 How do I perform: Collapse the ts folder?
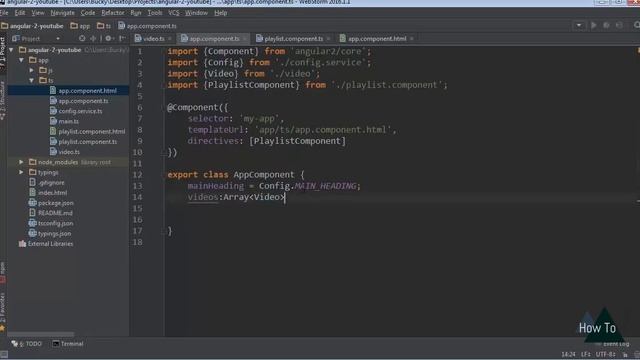[x=32, y=80]
